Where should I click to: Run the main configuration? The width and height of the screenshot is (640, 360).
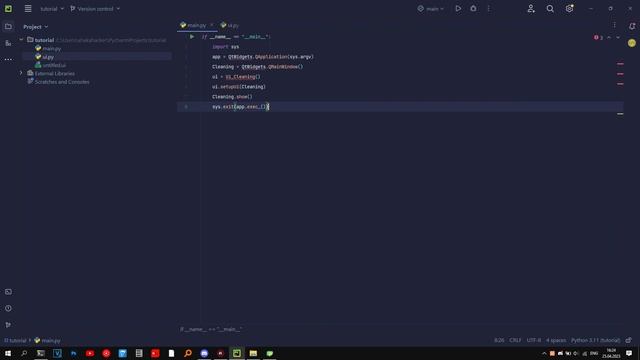(458, 9)
